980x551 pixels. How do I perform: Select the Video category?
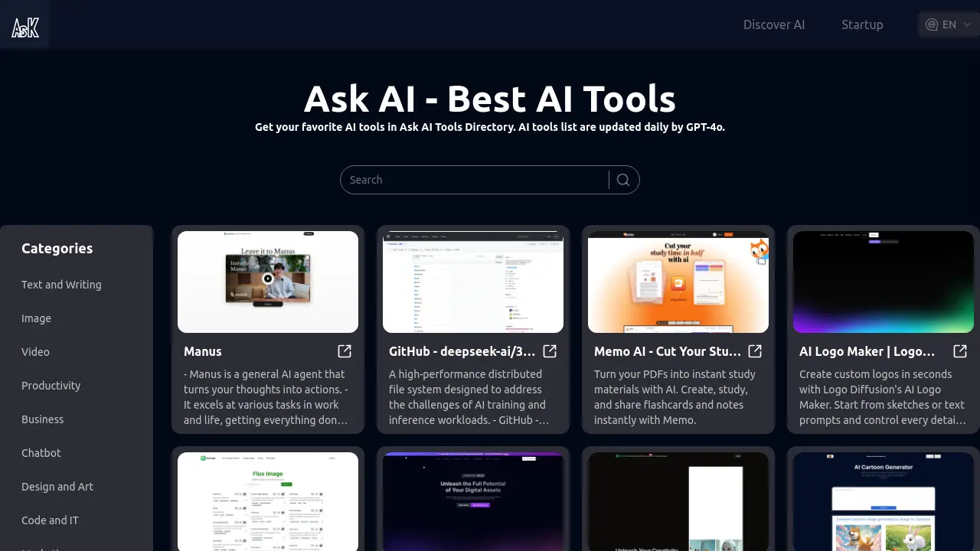(x=35, y=352)
